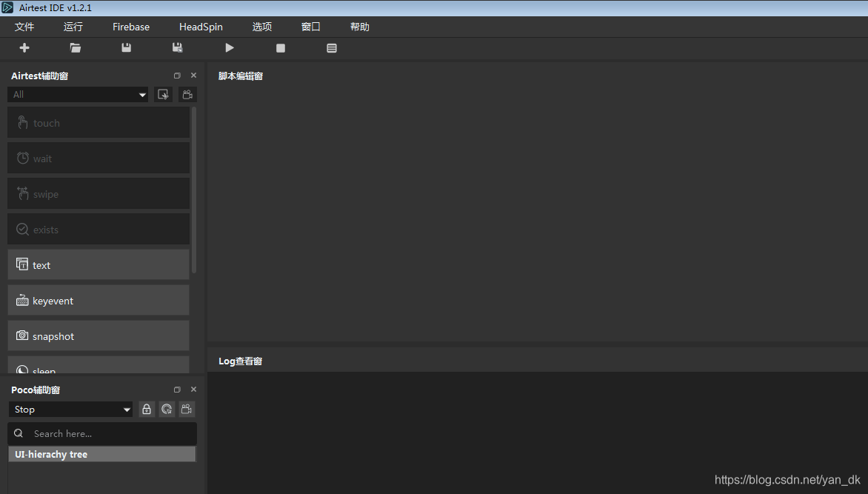Click the Log查看窗 panel title
Image resolution: width=868 pixels, height=494 pixels.
pyautogui.click(x=240, y=361)
